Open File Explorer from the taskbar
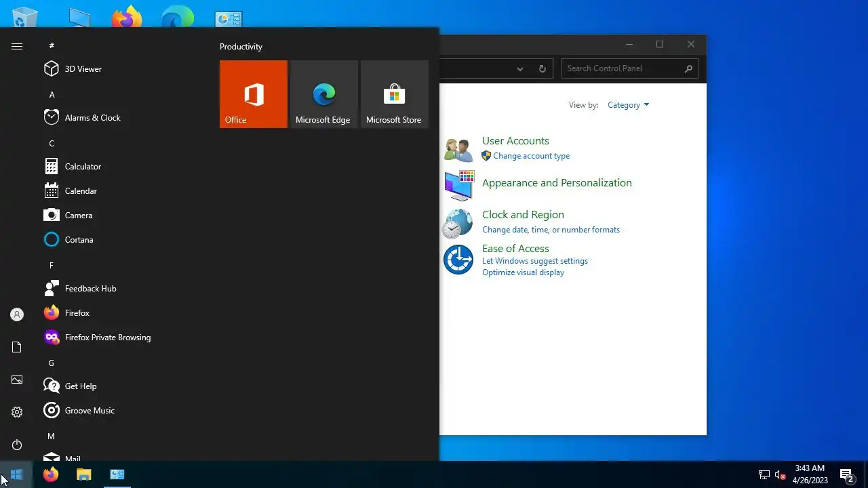 [84, 474]
